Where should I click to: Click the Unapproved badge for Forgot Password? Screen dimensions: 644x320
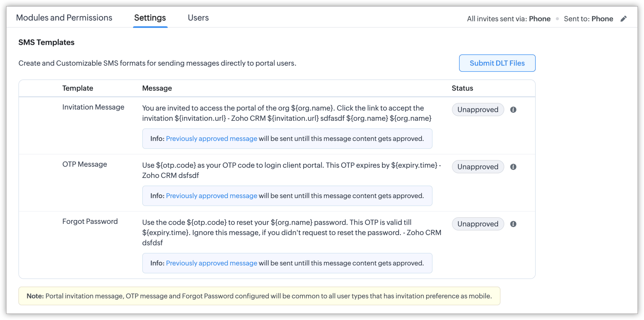[478, 224]
